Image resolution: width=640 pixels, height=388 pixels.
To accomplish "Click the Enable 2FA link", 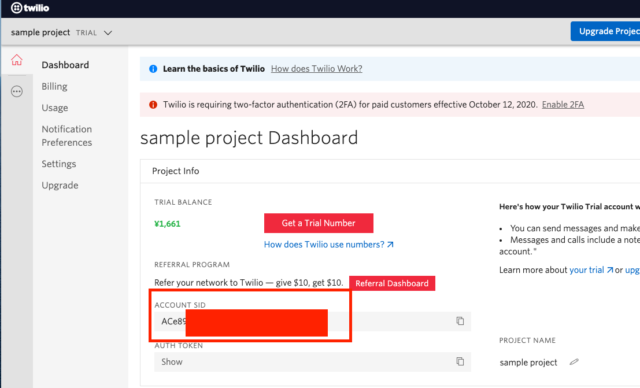I will point(563,105).
